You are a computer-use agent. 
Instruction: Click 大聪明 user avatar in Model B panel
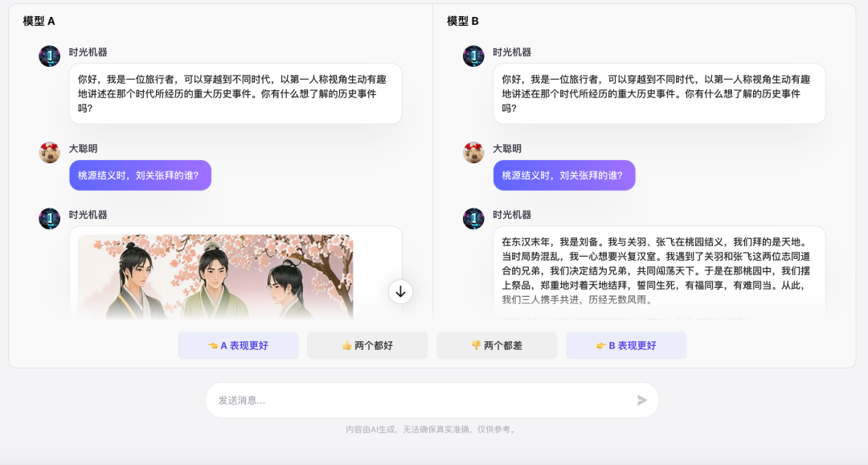[473, 152]
